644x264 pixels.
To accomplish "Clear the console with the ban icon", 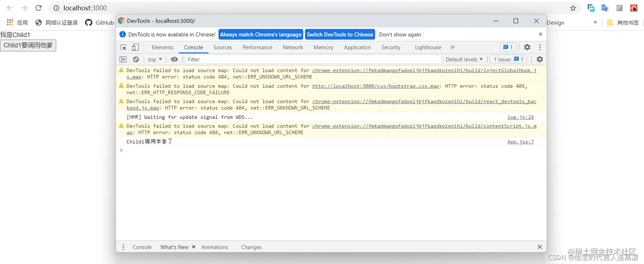I will (136, 60).
